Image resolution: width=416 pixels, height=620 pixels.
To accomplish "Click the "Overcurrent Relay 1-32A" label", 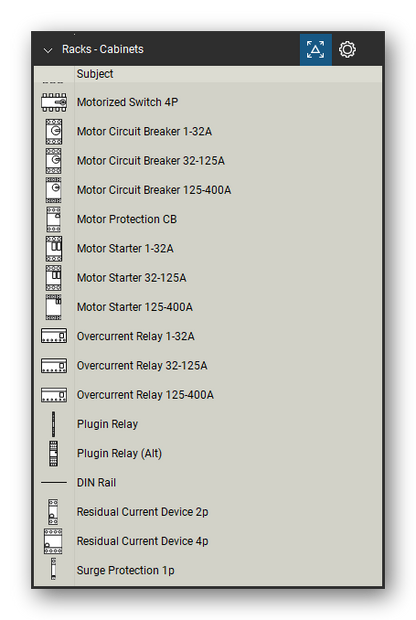I will click(x=136, y=336).
